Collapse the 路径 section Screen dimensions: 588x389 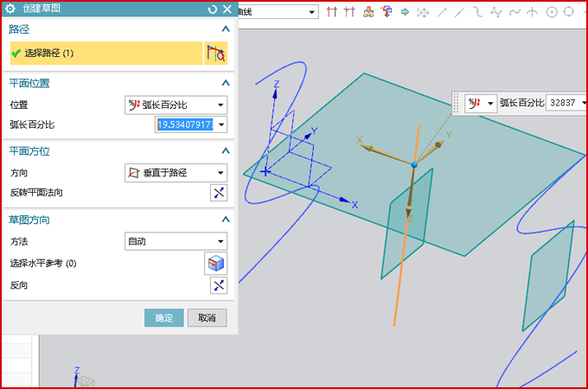pos(226,29)
